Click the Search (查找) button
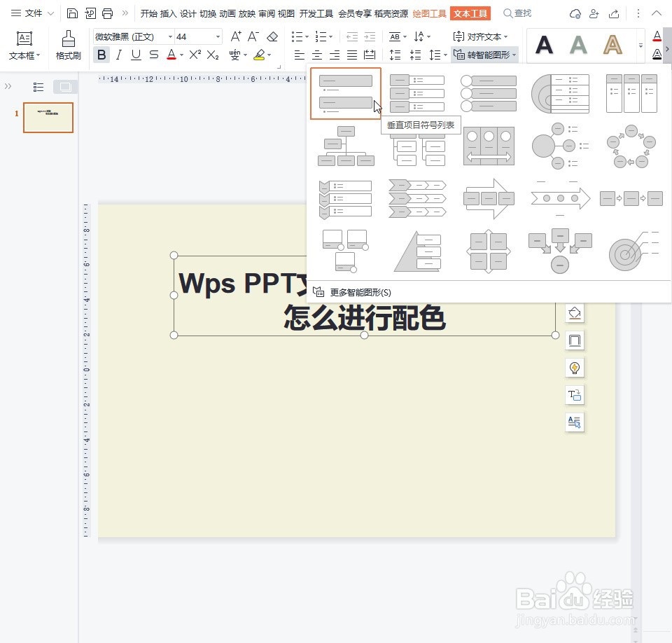The width and height of the screenshot is (672, 643). [x=517, y=14]
